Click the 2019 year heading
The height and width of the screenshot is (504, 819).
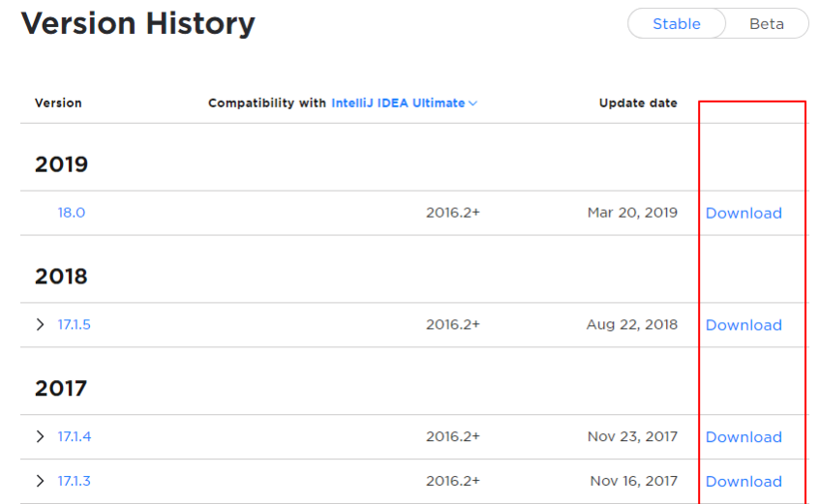pyautogui.click(x=61, y=164)
